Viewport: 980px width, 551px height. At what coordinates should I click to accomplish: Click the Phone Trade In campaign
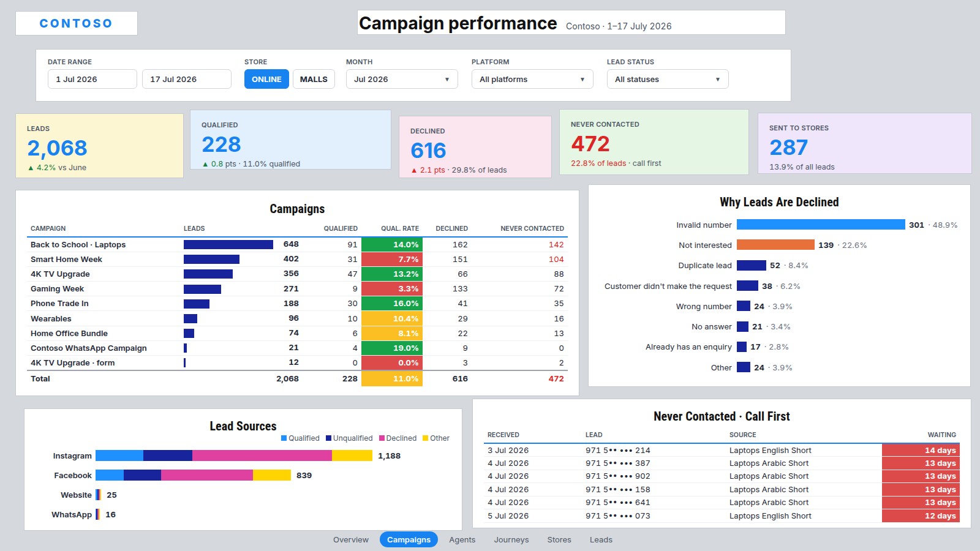297,303
